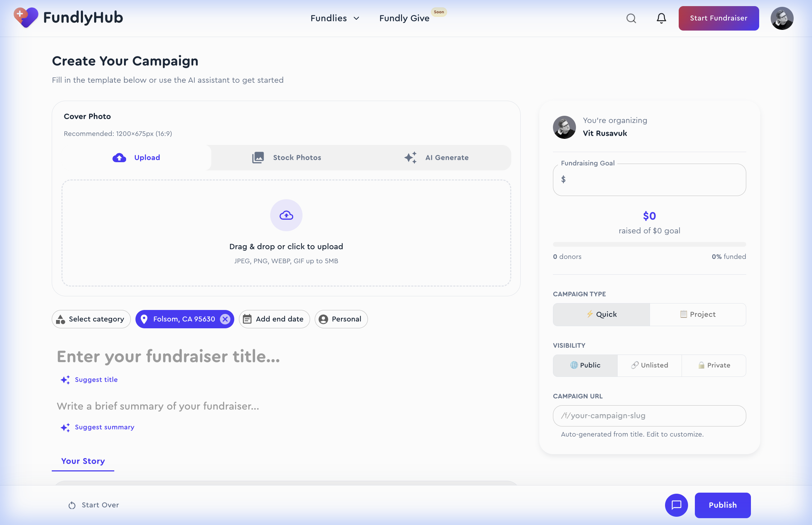The width and height of the screenshot is (812, 525).
Task: Open Fundly Give from the navbar
Action: tap(404, 18)
